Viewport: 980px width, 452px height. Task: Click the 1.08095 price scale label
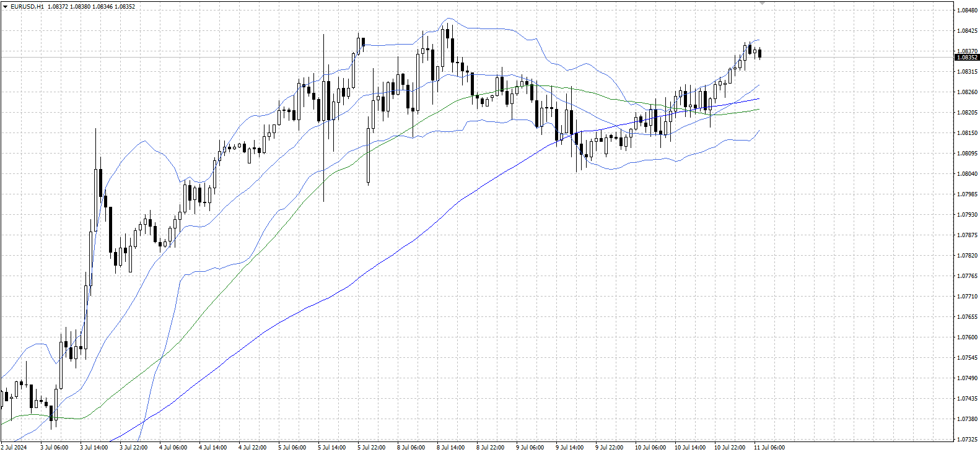click(x=968, y=153)
